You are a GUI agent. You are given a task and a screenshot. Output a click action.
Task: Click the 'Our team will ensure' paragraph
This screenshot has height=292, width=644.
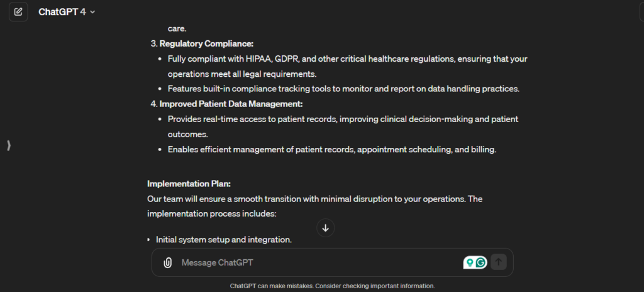point(314,199)
